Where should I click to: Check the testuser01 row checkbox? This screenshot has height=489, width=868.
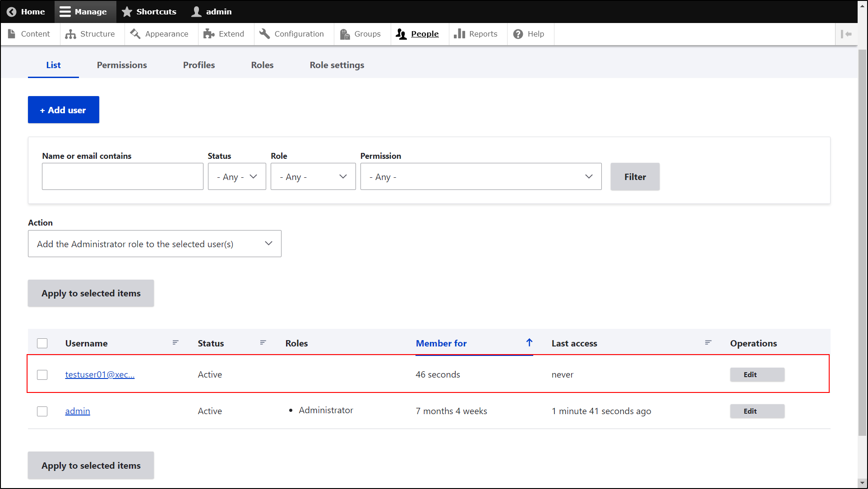pos(42,374)
